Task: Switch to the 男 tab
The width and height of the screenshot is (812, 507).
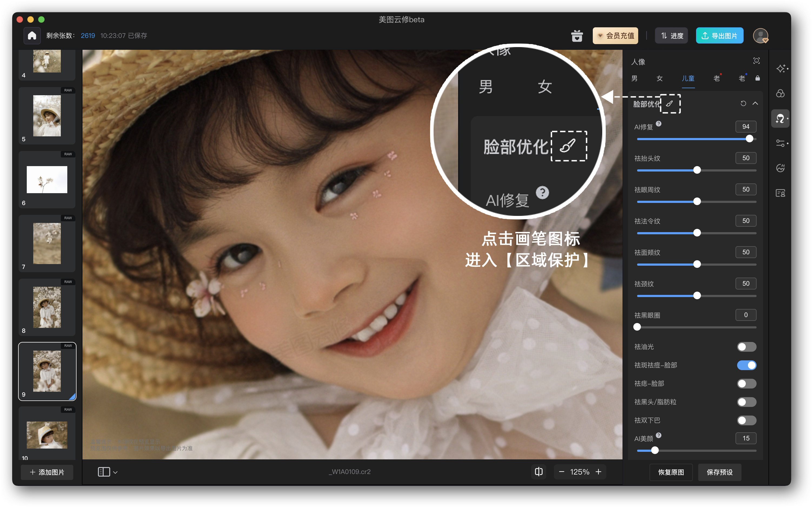Action: tap(634, 78)
